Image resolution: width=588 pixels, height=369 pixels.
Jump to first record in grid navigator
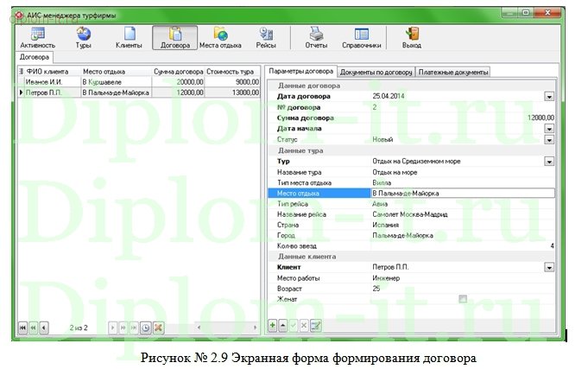pos(23,328)
